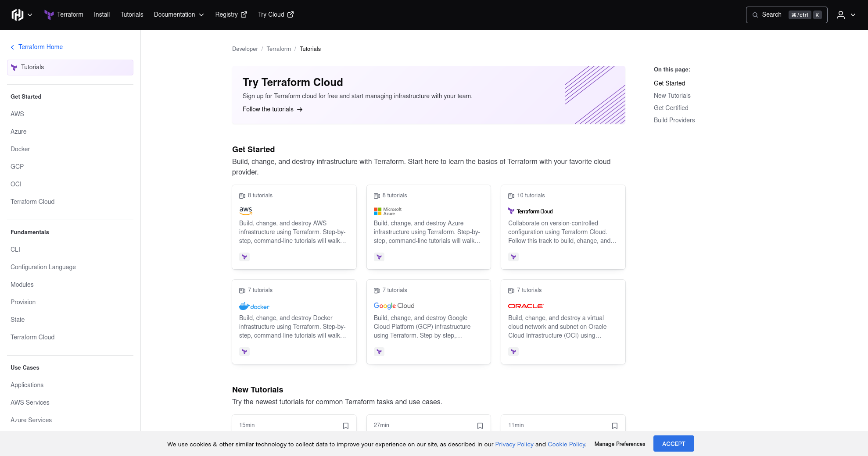
Task: Jump to Build Providers section
Action: pos(674,120)
